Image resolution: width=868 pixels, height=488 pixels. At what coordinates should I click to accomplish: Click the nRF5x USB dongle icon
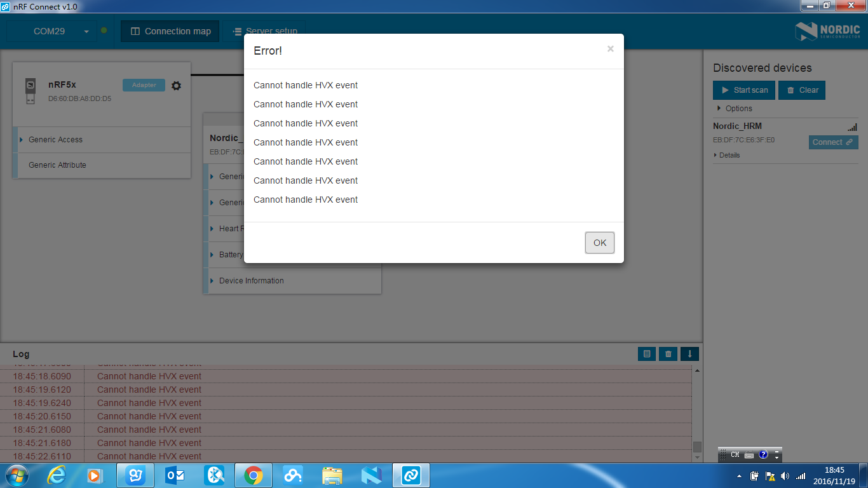[x=30, y=91]
